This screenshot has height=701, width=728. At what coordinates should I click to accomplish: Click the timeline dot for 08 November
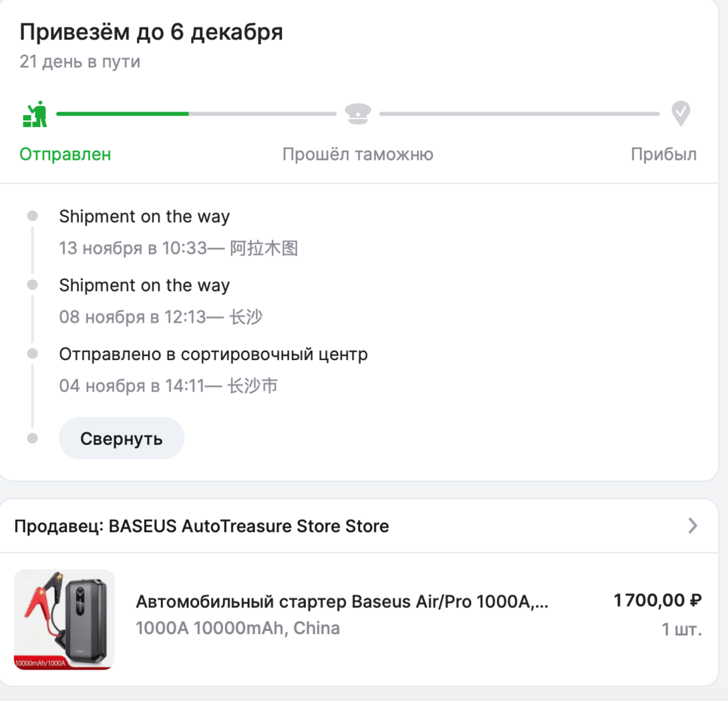[x=32, y=285]
